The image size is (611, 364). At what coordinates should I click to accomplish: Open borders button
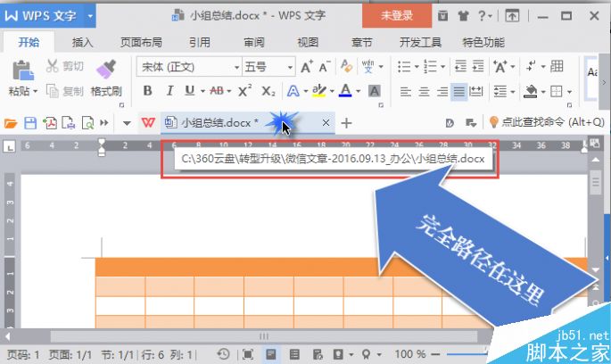557,92
